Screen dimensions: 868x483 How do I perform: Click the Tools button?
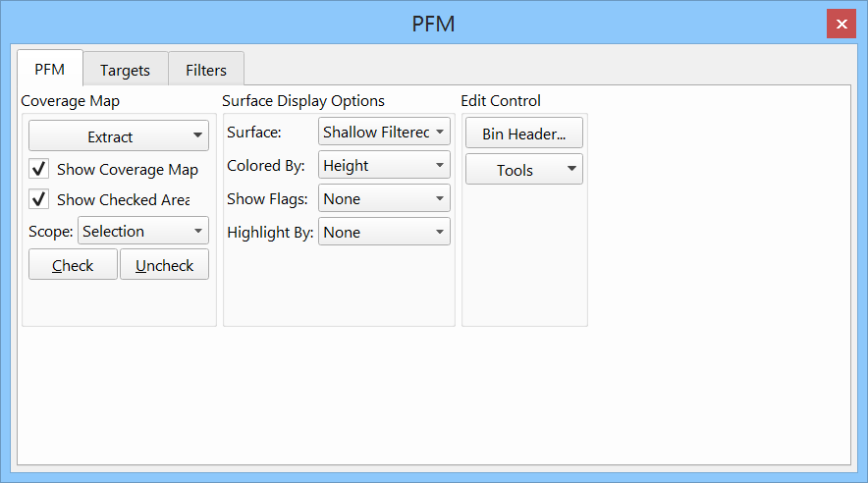(515, 170)
